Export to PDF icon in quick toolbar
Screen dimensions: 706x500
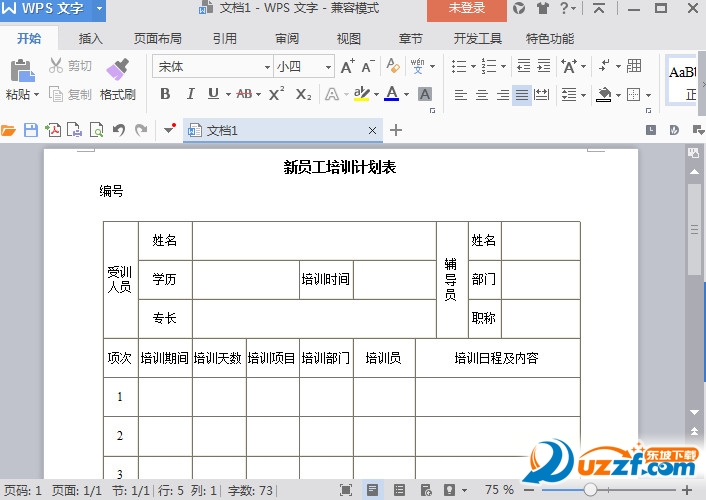click(53, 130)
